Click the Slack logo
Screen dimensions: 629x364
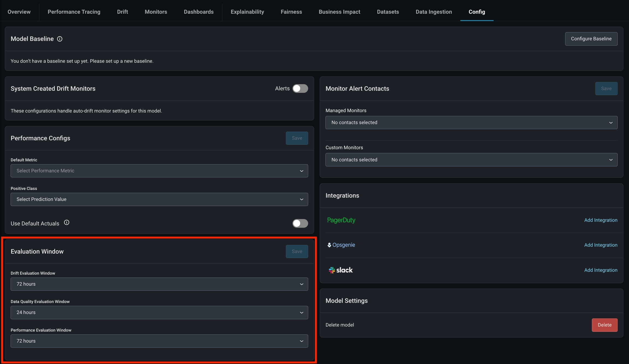(x=340, y=270)
